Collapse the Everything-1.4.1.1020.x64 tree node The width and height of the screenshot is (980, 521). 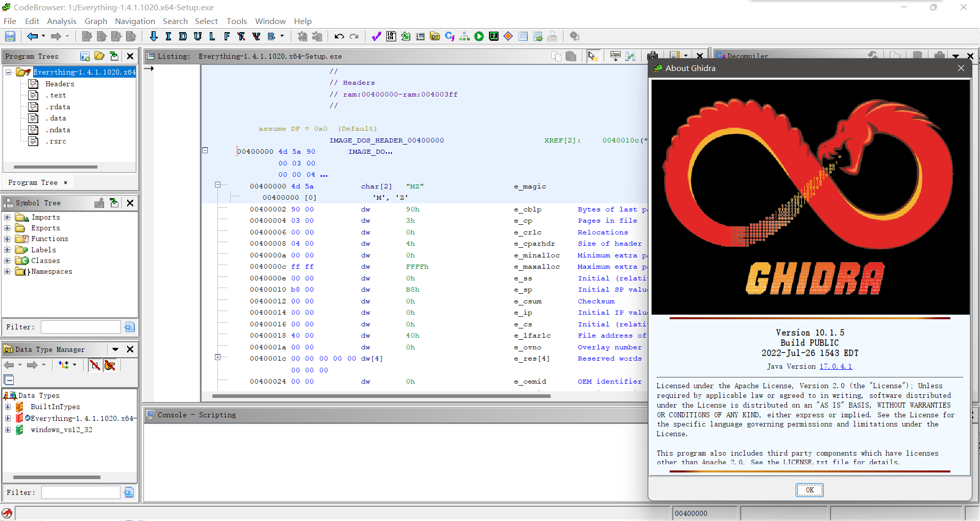point(8,72)
